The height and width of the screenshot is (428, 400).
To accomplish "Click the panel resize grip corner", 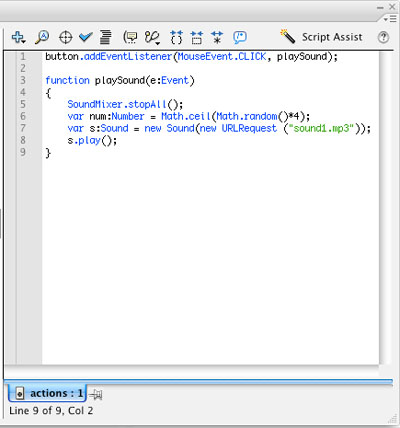I will click(x=393, y=419).
